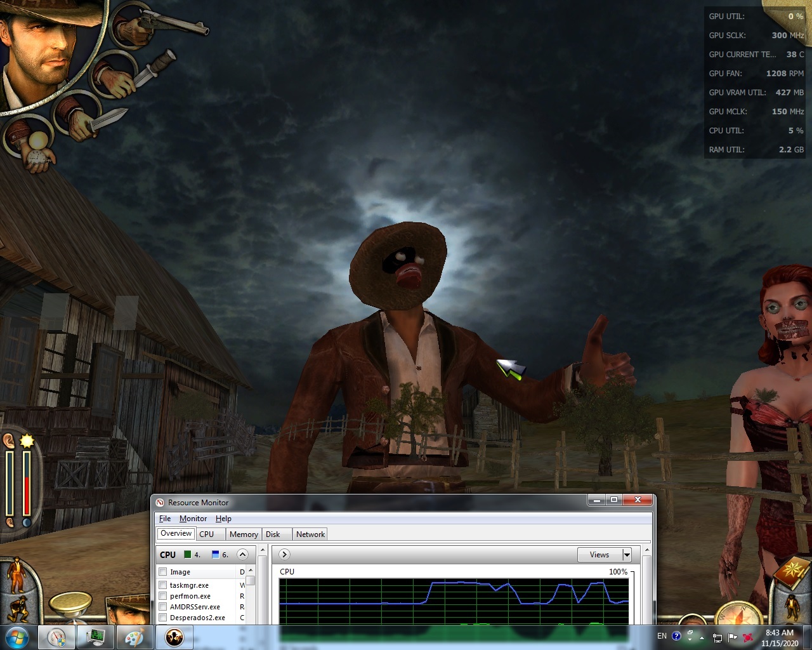Check the taskmgr.exe process checkbox
Viewport: 812px width, 650px height.
[x=163, y=585]
